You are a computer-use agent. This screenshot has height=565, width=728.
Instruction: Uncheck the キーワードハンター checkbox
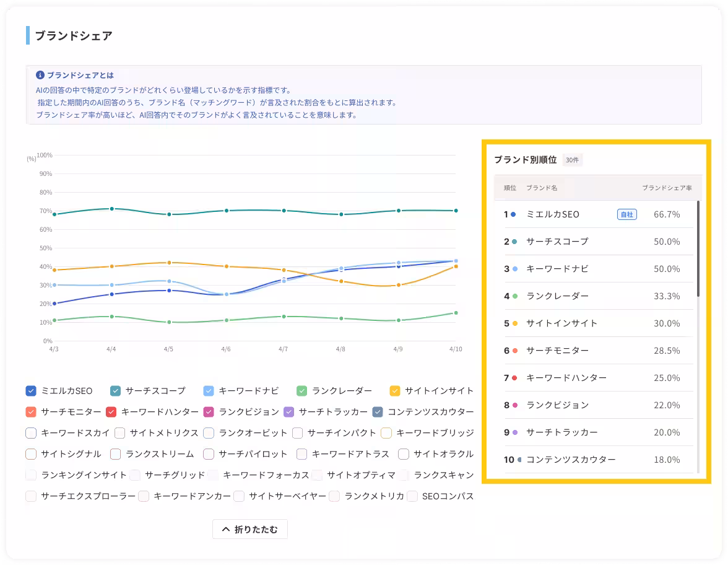111,411
